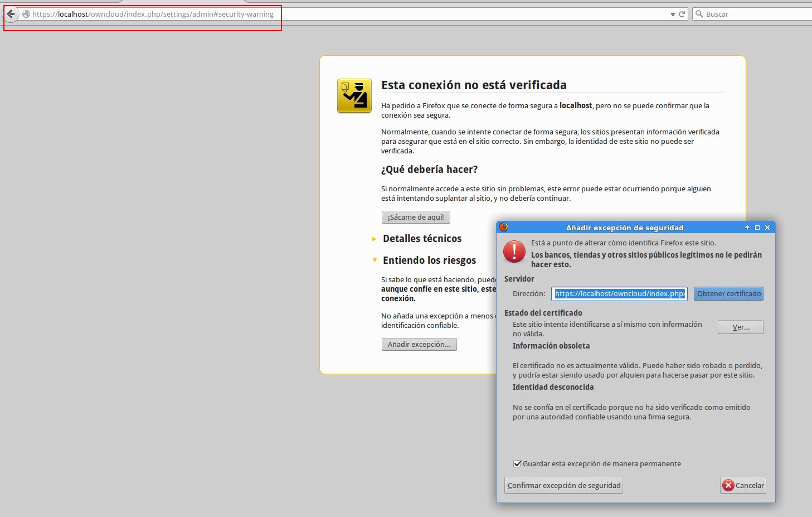Image resolution: width=812 pixels, height=517 pixels.
Task: Click the "Añadir excepción..." button
Action: [419, 344]
